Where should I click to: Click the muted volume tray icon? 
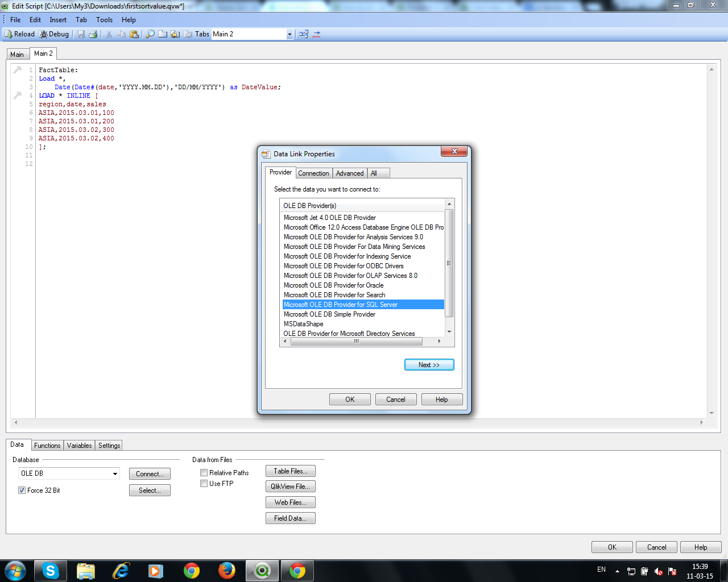pos(659,571)
